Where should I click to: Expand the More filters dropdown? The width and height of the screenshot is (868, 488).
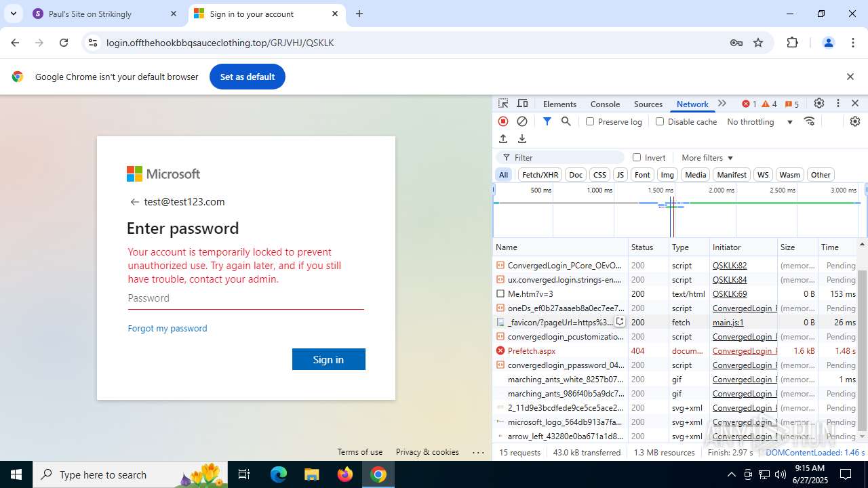pos(707,157)
